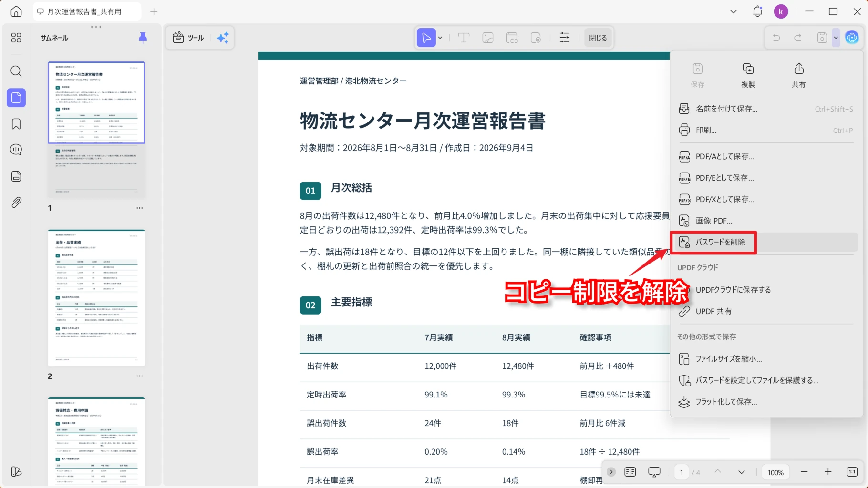Choose ファイルサイズを縮小
Viewport: 868px width, 488px height.
point(766,359)
